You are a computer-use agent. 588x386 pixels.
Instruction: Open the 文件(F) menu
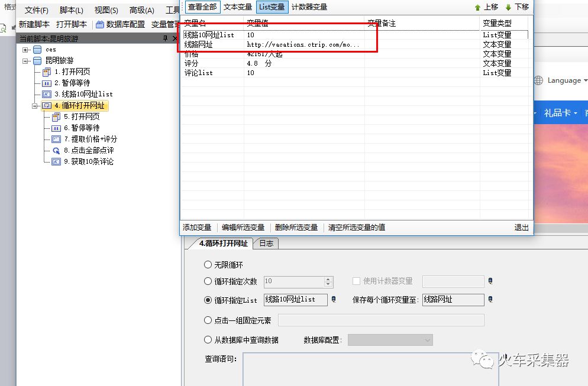36,10
